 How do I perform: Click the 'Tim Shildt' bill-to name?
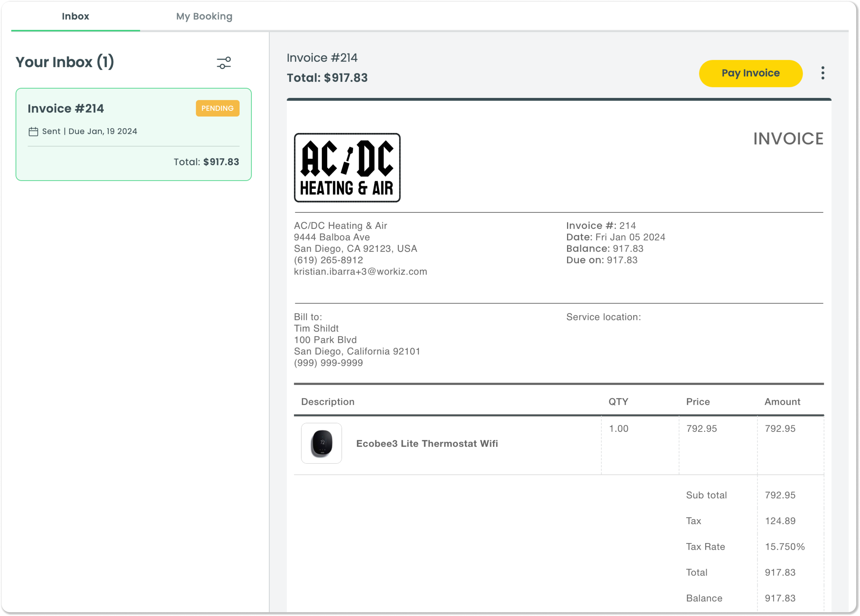tap(316, 328)
